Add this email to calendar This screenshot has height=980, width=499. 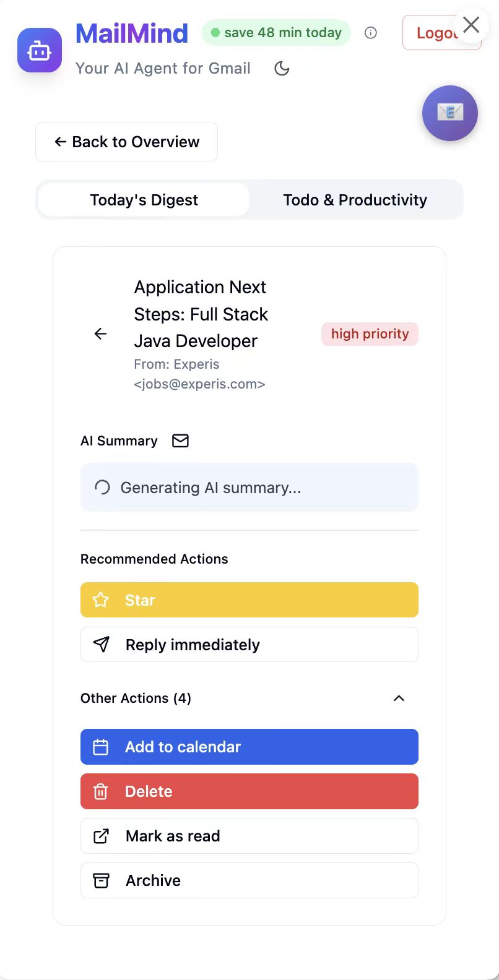point(249,747)
